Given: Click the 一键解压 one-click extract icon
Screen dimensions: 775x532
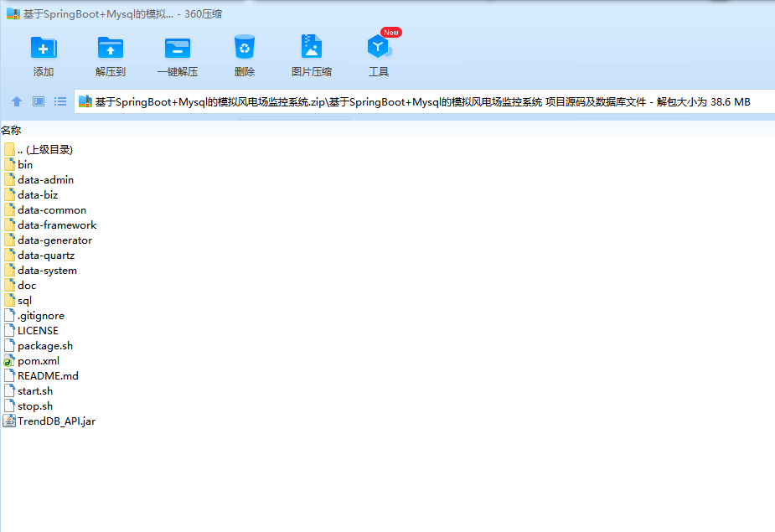Looking at the screenshot, I should coord(178,48).
